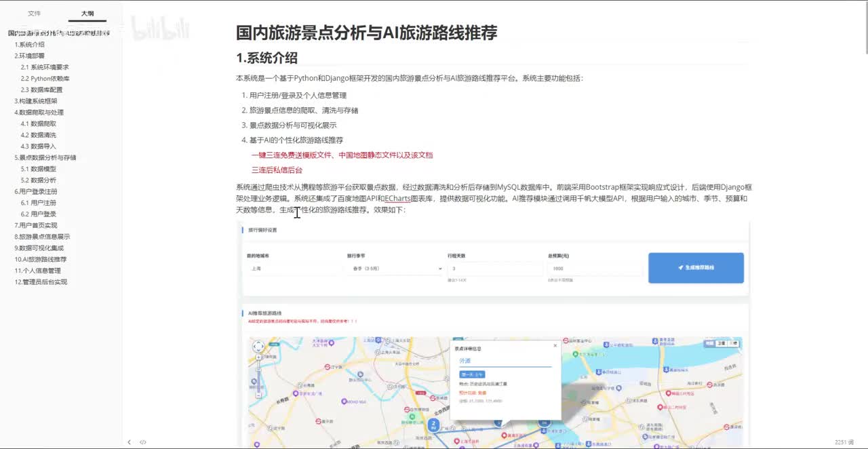
Task: Jump to outline item 1.系统介绍
Action: point(30,44)
